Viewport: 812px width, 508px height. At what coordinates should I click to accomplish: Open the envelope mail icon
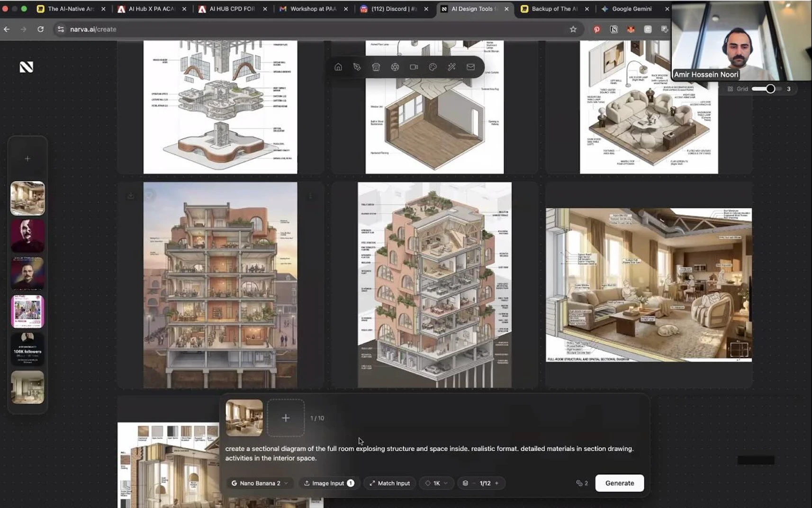coord(470,67)
